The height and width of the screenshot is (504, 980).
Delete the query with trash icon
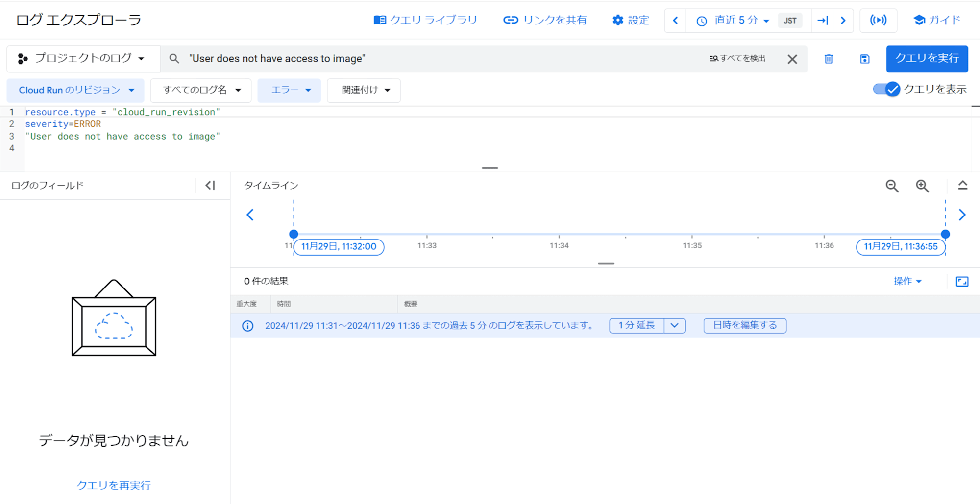(x=829, y=59)
